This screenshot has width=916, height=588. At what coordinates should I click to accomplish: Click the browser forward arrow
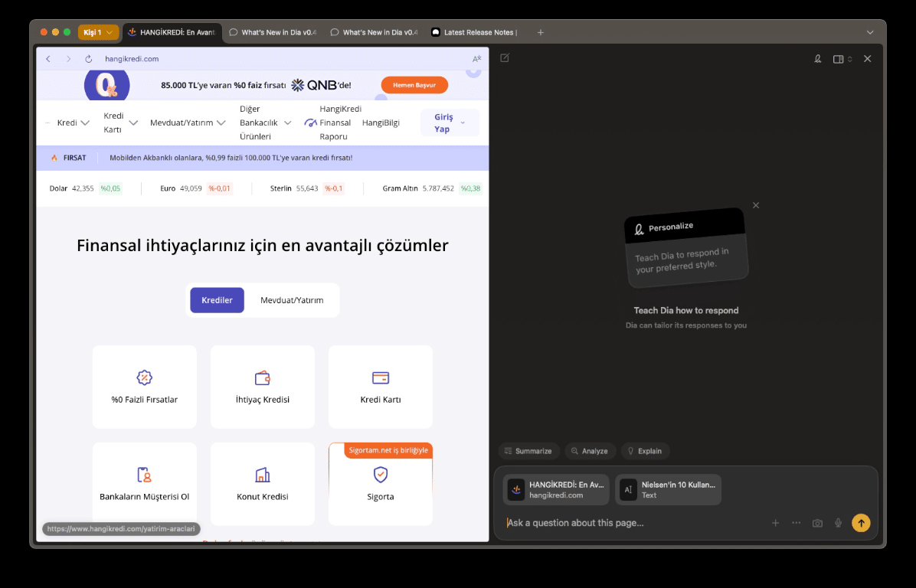coord(68,59)
